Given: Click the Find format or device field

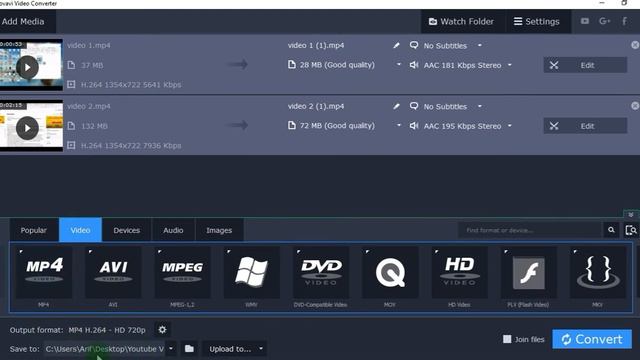Looking at the screenshot, I should pos(530,230).
